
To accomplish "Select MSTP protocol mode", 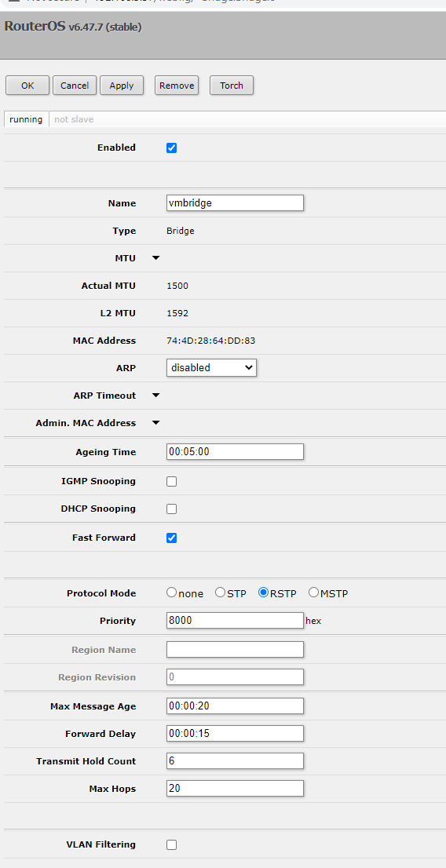I will coord(313,593).
